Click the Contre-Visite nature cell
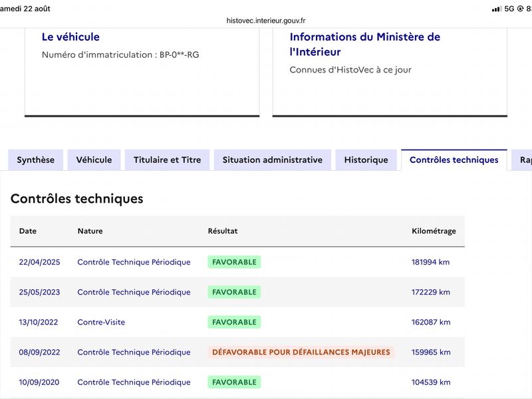532x399 pixels. coord(101,322)
